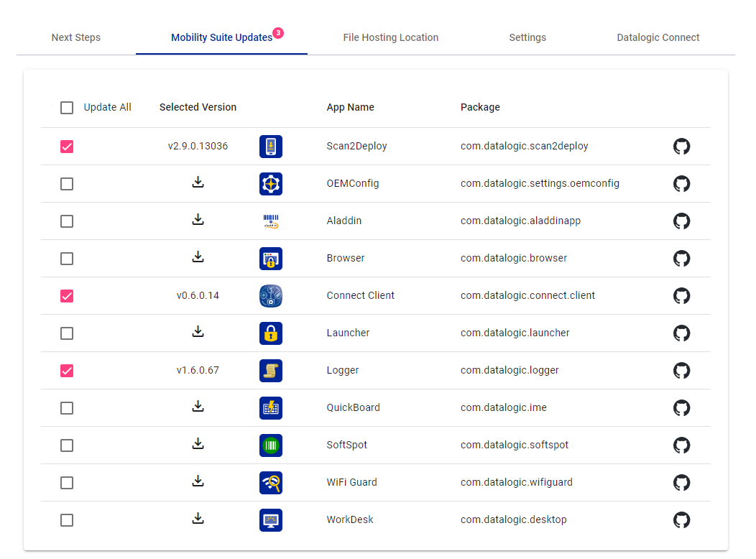Select the Mobility Suite Updates tab
Screen dimensions: 756x559
[x=221, y=37]
